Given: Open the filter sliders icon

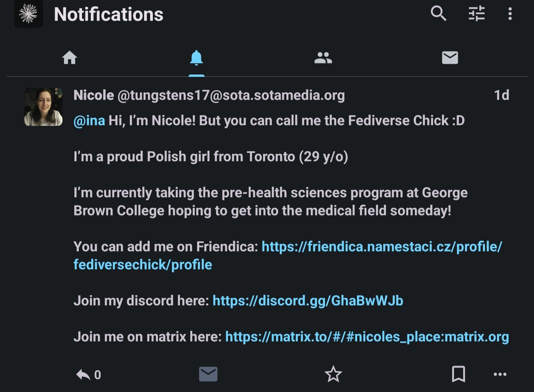Looking at the screenshot, I should pos(476,14).
